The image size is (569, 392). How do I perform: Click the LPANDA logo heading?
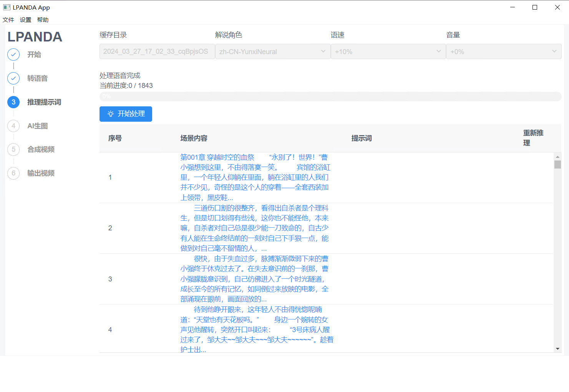(x=35, y=37)
